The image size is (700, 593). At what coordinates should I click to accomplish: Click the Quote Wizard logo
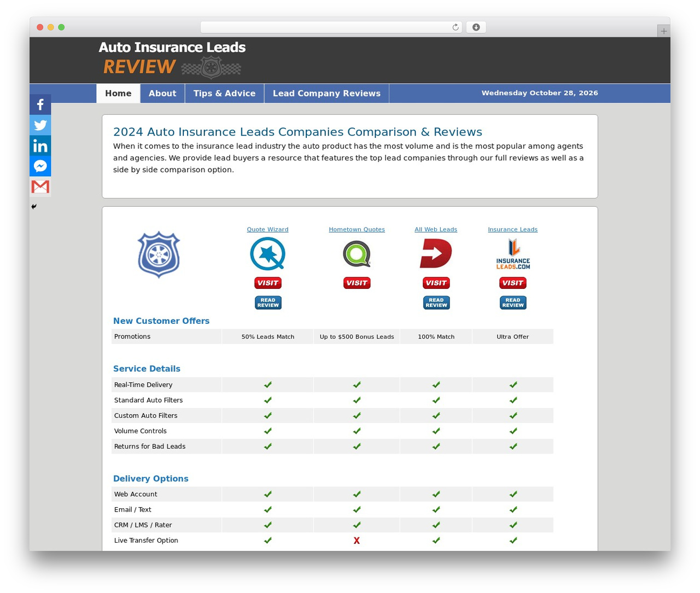(267, 254)
